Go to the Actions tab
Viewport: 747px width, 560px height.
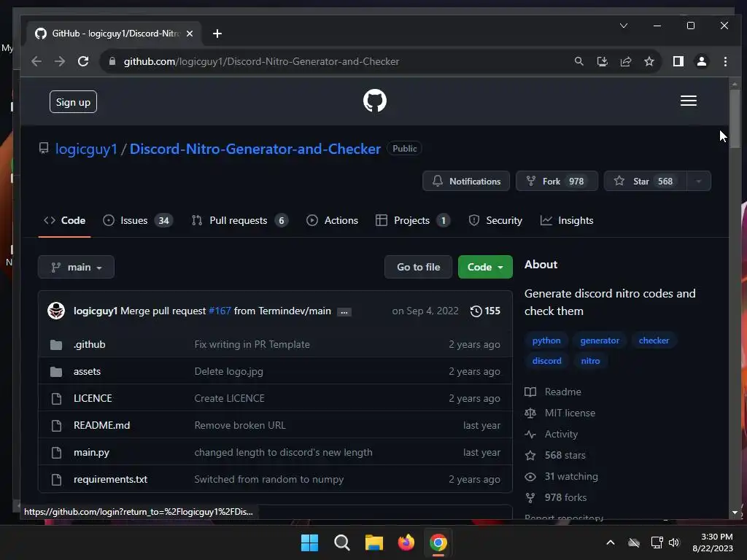332,220
